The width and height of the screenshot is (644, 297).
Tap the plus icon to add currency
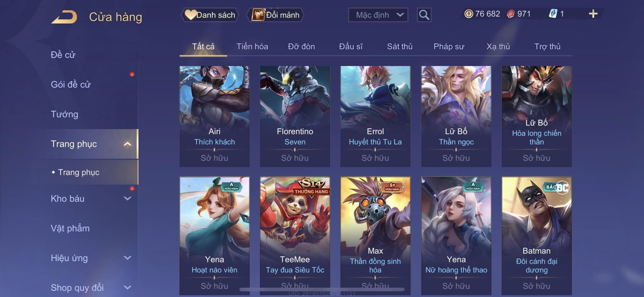click(x=593, y=14)
